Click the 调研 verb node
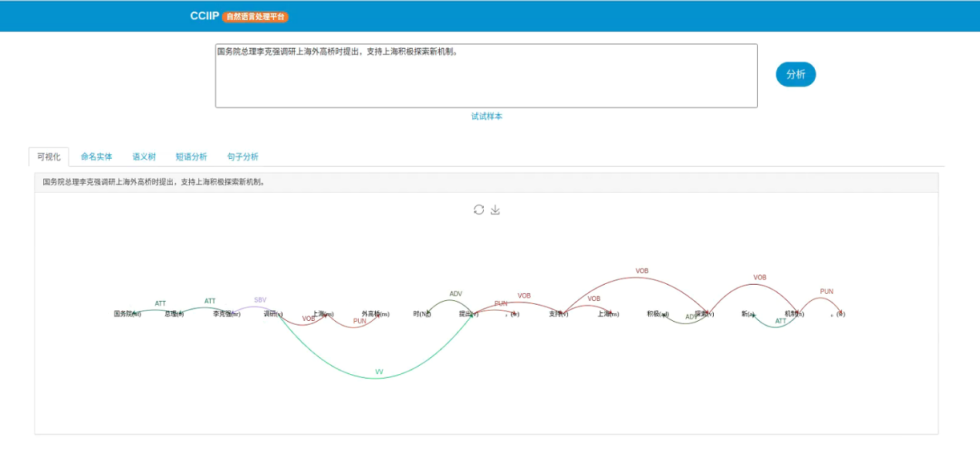Viewport: 980px width, 459px height. pos(273,314)
